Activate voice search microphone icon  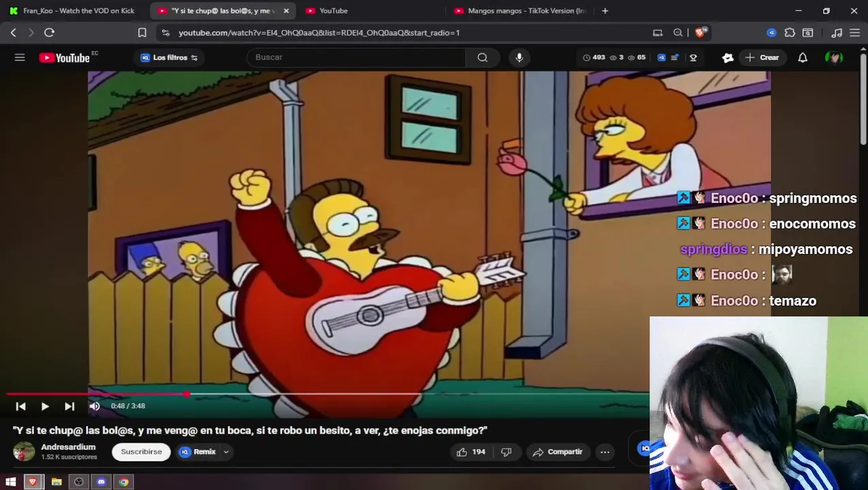[x=519, y=57]
